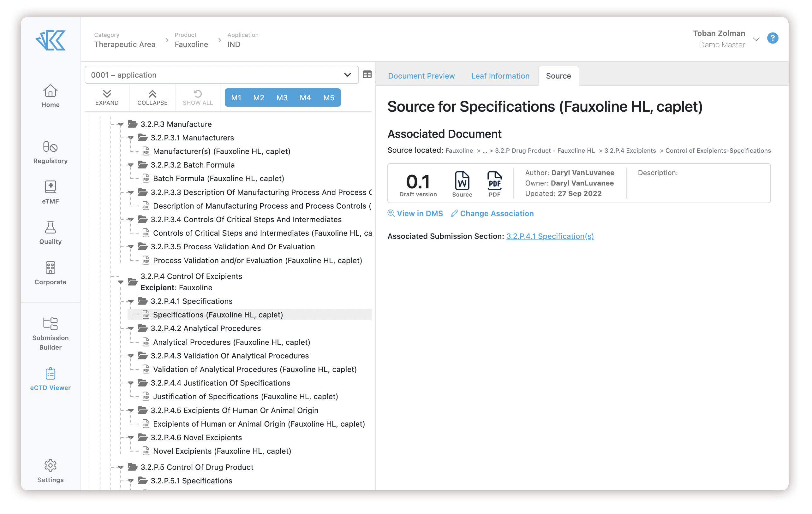Open the Regulatory module
The width and height of the screenshot is (812, 514).
tap(50, 152)
